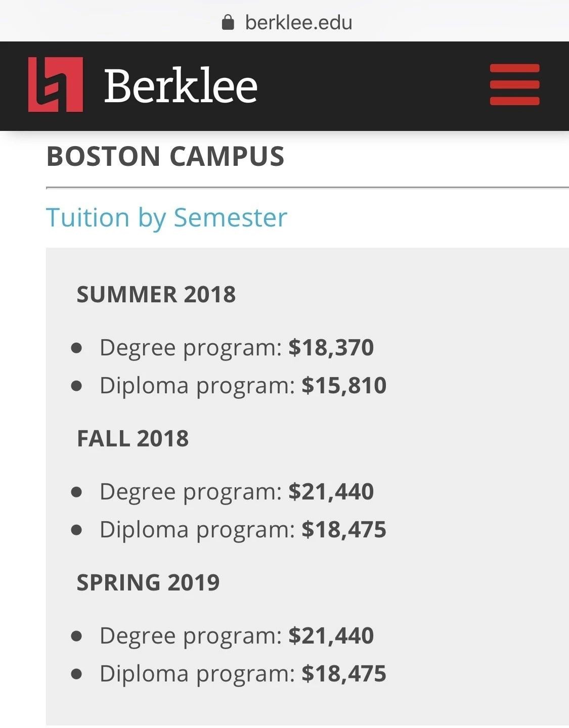Click bullet before Fall diploma program
This screenshot has height=728, width=569.
click(x=77, y=530)
